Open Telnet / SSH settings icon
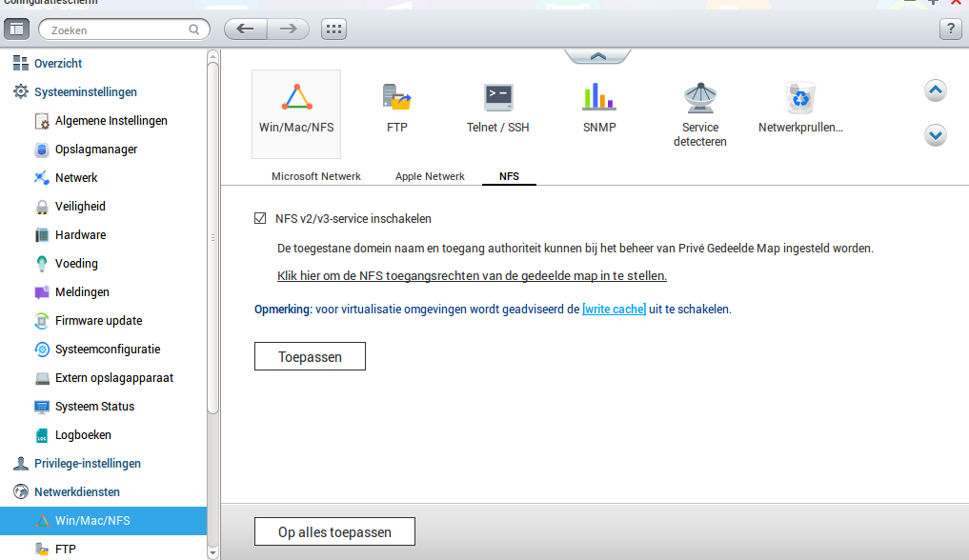Image resolution: width=969 pixels, height=560 pixels. click(497, 98)
